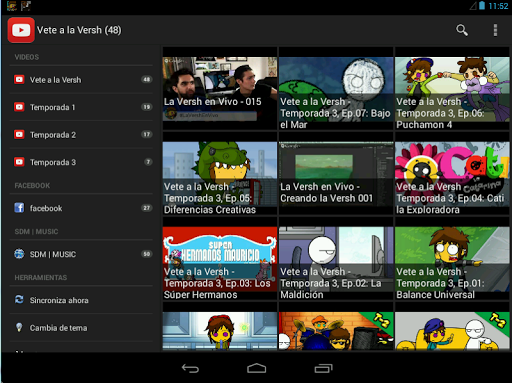This screenshot has height=383, width=512.
Task: Open Ep.03: Los Súper Hermanos thumbnail
Action: [220, 258]
